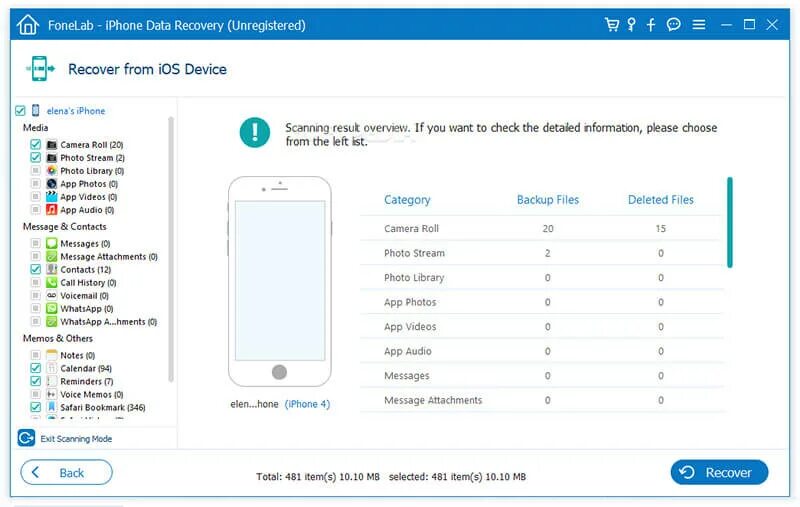Image resolution: width=800 pixels, height=507 pixels.
Task: Click the Memos & Others section heading
Action: tap(58, 338)
